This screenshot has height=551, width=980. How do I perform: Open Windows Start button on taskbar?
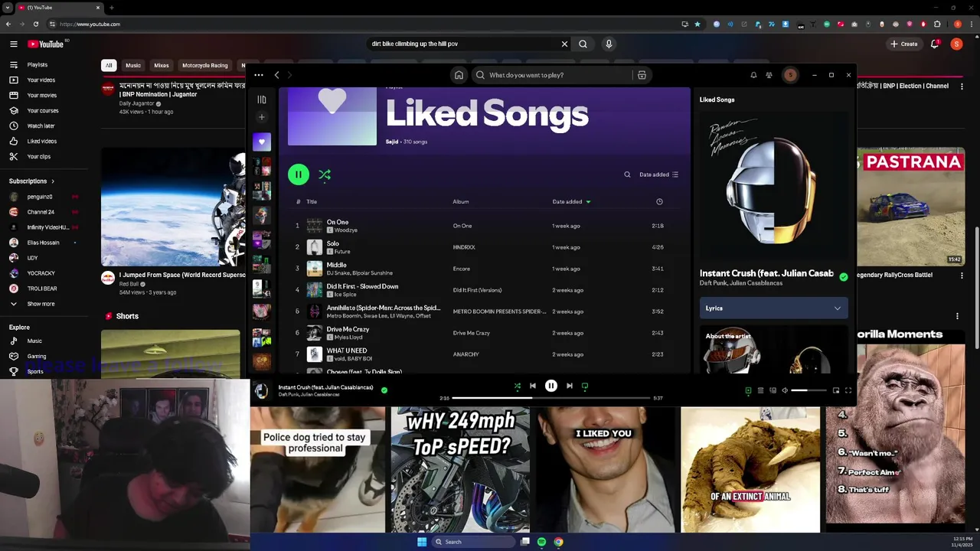click(422, 542)
